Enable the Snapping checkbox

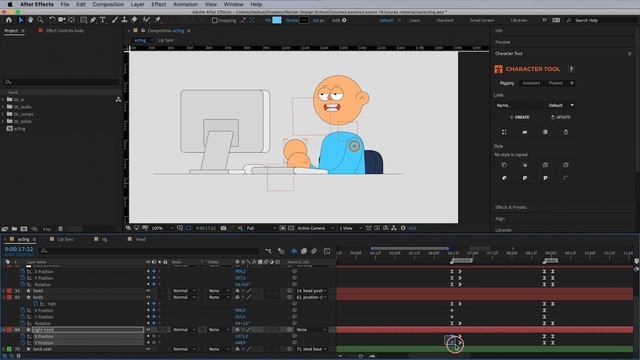point(215,20)
